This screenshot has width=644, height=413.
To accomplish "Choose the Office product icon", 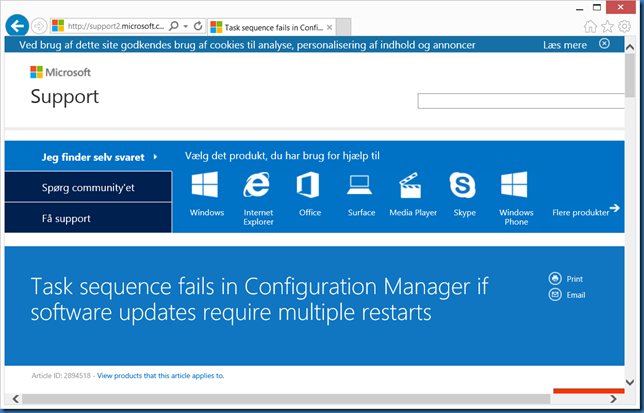I will (309, 185).
